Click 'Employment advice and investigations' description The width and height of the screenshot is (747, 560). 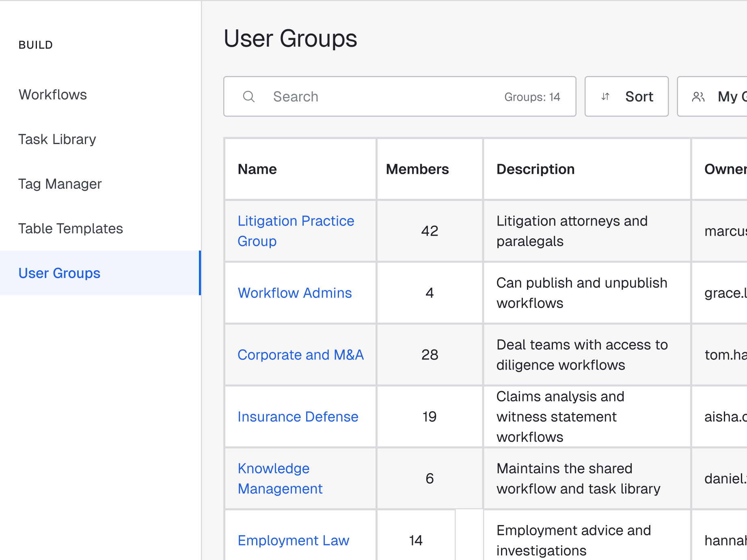point(574,541)
